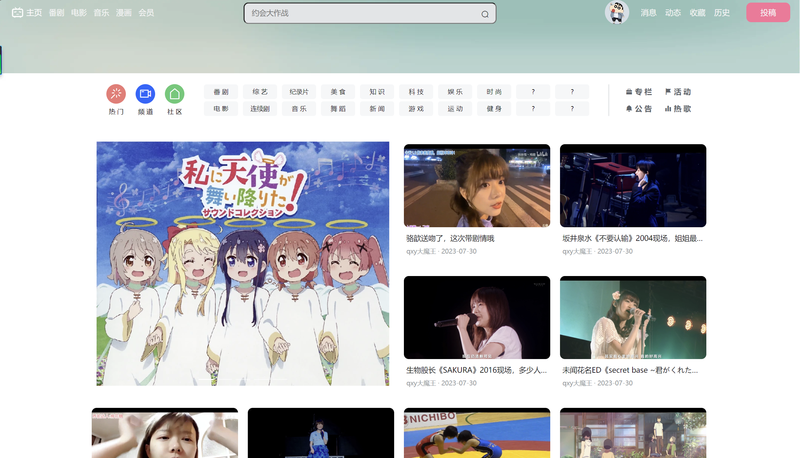Select the 美食 category chip
Screen dimensions: 800x458
338,92
